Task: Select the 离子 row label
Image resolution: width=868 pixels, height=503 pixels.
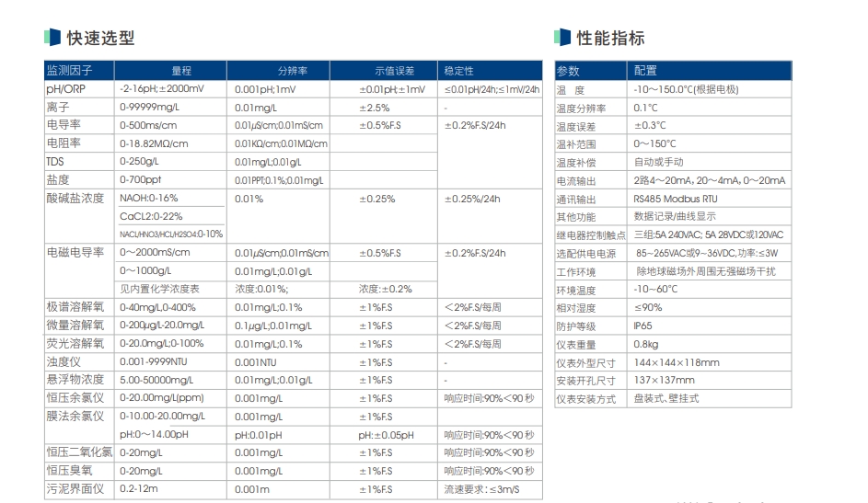Action: tap(58, 108)
